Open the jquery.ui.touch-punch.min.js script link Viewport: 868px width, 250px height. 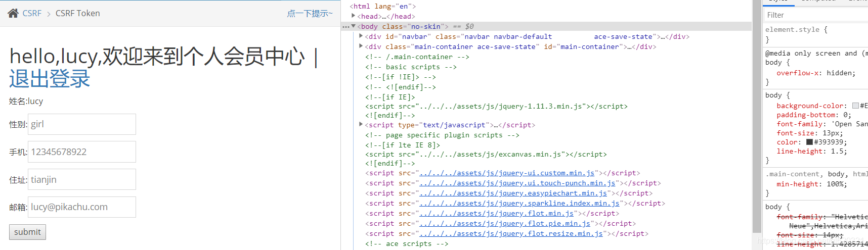tap(517, 183)
